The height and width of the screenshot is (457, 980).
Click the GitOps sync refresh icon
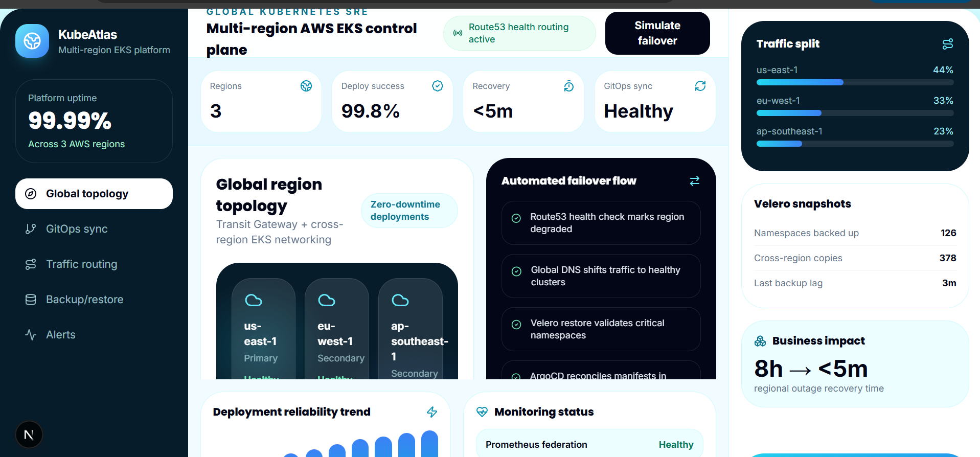coord(700,86)
